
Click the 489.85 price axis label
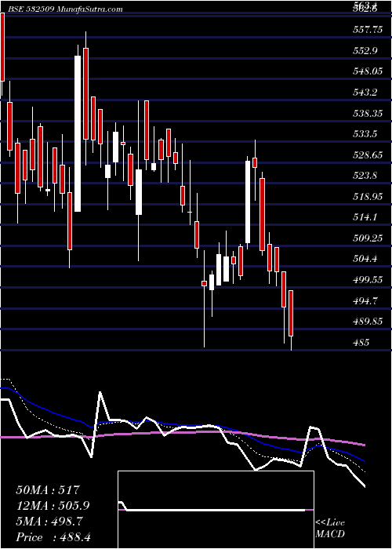pos(367,322)
